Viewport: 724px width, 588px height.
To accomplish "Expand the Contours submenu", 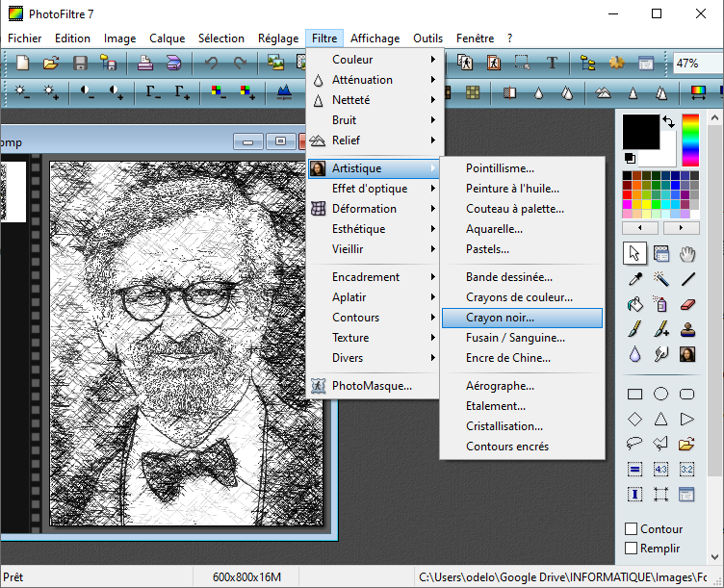I will coord(374,318).
